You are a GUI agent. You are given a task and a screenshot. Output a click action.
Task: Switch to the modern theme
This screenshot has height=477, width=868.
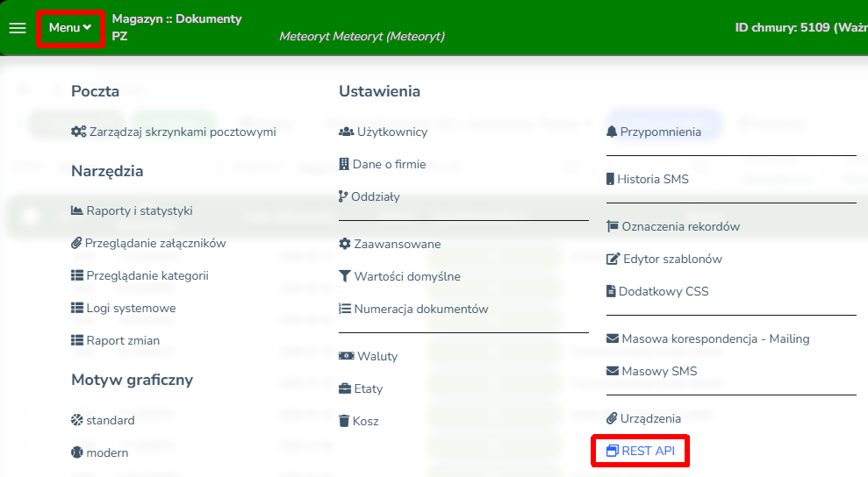tap(106, 452)
